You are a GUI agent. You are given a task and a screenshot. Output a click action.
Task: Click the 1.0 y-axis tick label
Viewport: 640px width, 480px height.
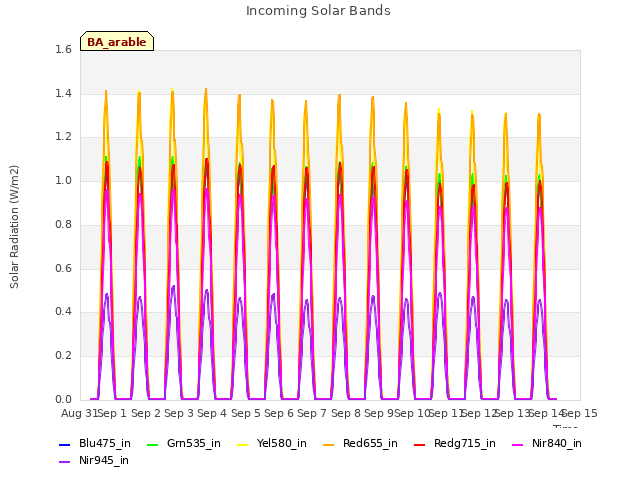(63, 180)
